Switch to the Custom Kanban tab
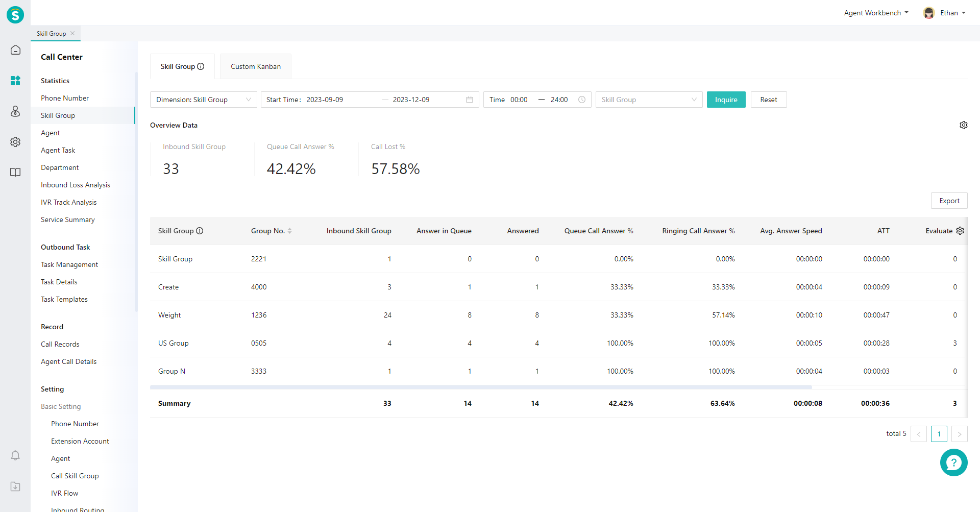 256,66
